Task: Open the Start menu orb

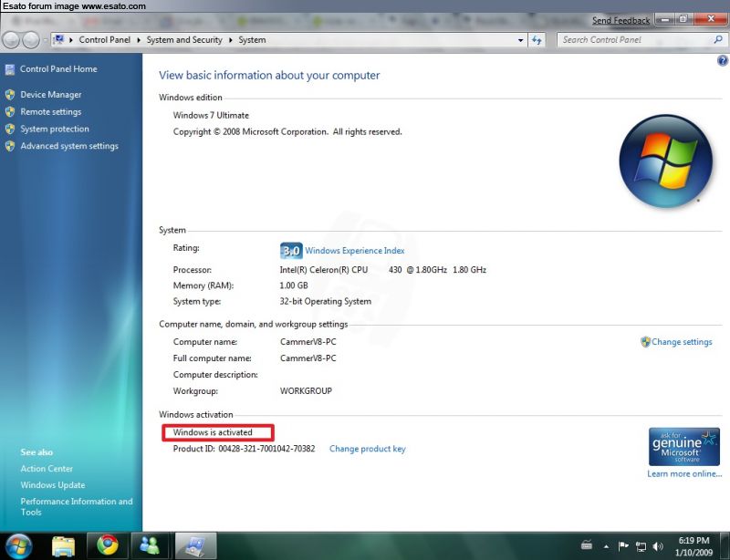Action: pos(18,545)
